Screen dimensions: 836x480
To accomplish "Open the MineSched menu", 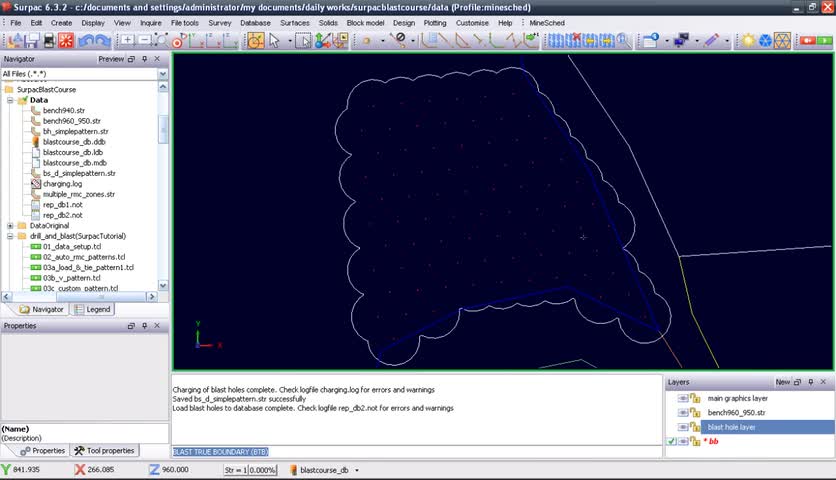I will (x=546, y=23).
